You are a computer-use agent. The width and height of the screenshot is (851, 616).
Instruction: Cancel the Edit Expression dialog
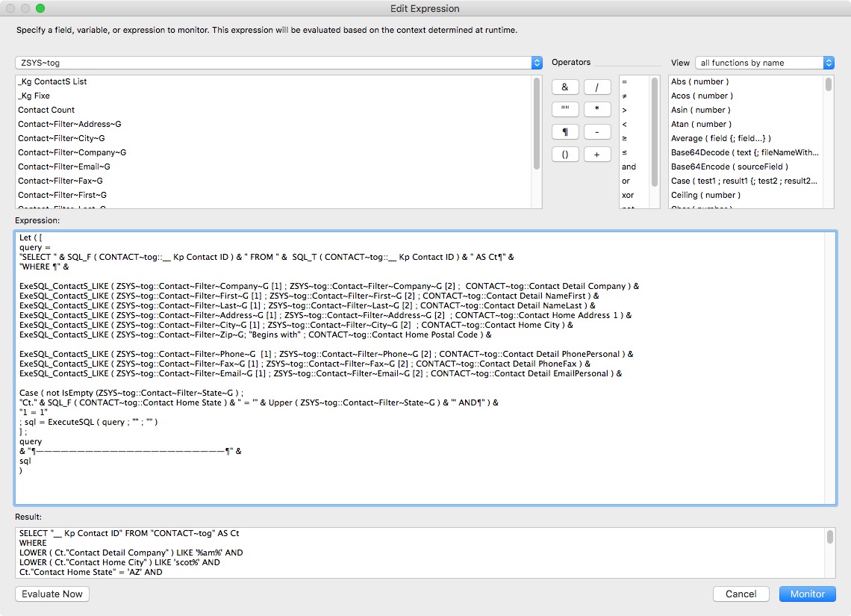click(x=741, y=594)
